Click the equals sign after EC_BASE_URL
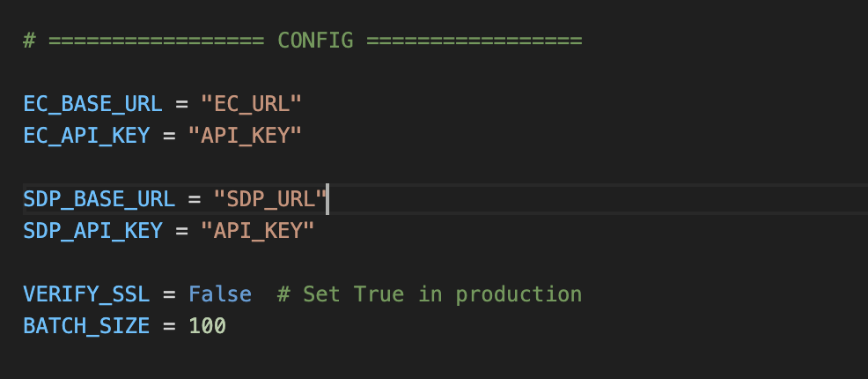 181,104
